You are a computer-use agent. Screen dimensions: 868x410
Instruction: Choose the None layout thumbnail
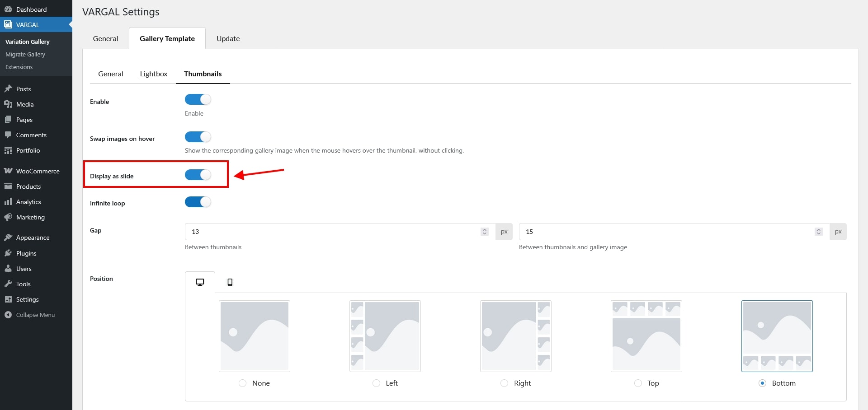click(x=255, y=336)
